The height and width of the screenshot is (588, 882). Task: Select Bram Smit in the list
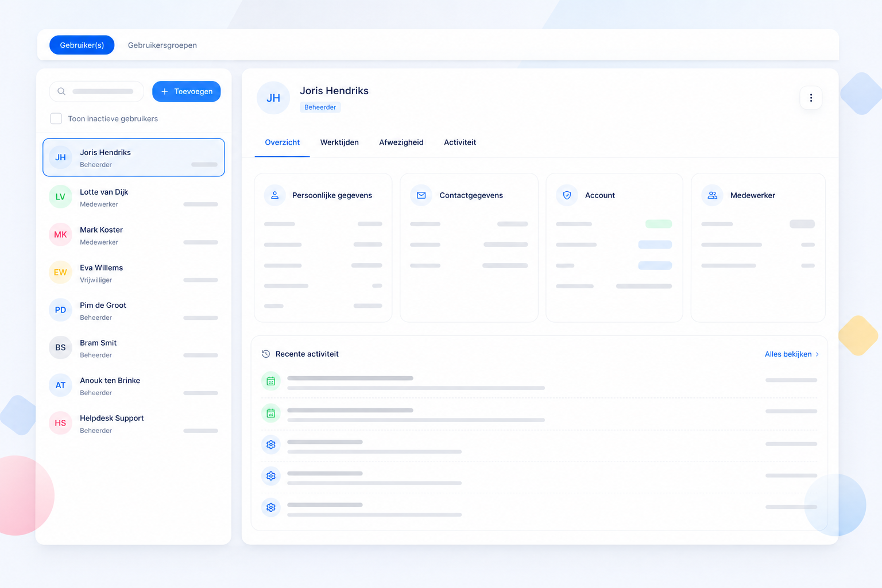pyautogui.click(x=134, y=347)
